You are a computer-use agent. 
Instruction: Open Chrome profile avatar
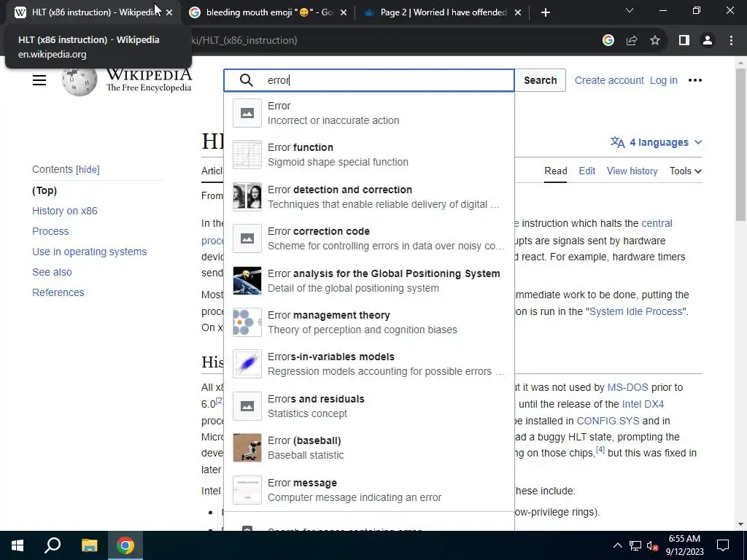point(708,41)
